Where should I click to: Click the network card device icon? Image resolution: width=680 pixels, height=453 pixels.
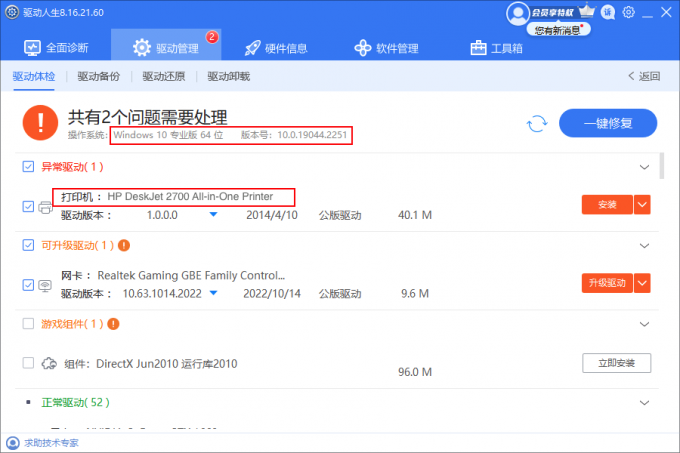(x=45, y=284)
